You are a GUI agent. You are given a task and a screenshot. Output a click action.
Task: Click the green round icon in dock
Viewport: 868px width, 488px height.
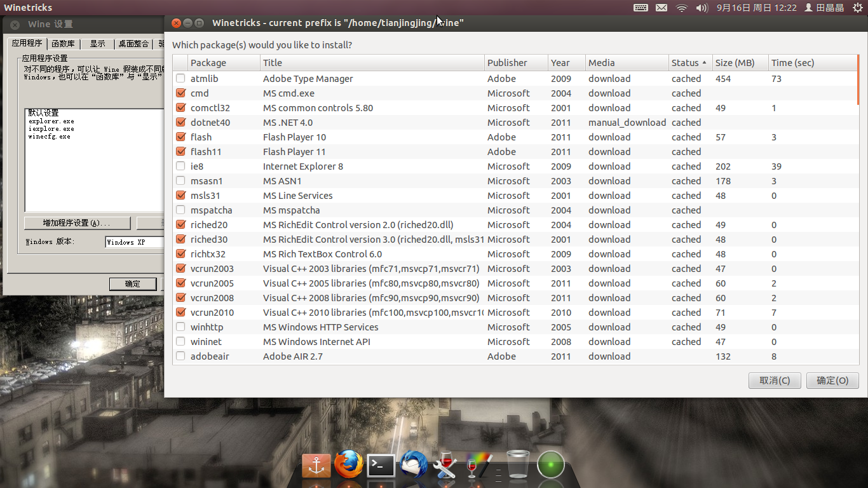coord(551,464)
